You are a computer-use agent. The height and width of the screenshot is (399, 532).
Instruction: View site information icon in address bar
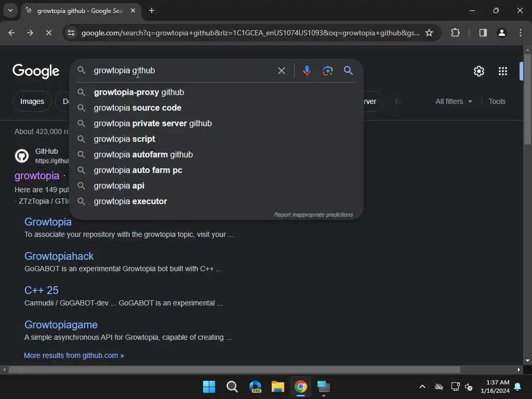71,33
